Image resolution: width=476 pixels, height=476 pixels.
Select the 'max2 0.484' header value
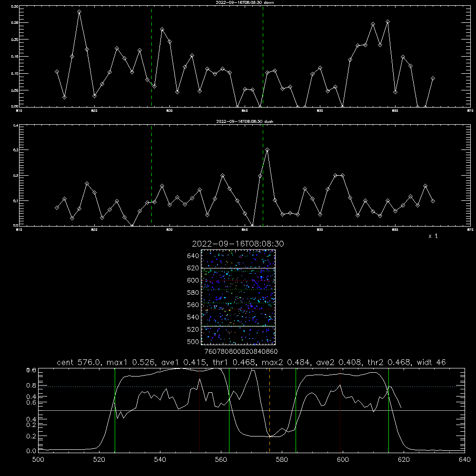286,362
